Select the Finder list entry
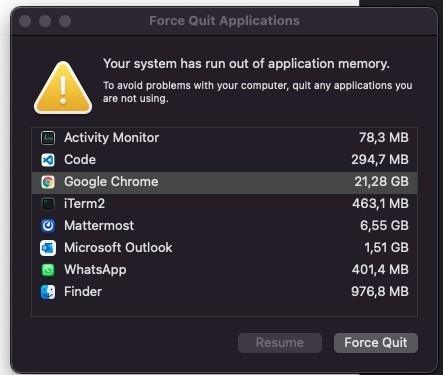 coord(224,292)
